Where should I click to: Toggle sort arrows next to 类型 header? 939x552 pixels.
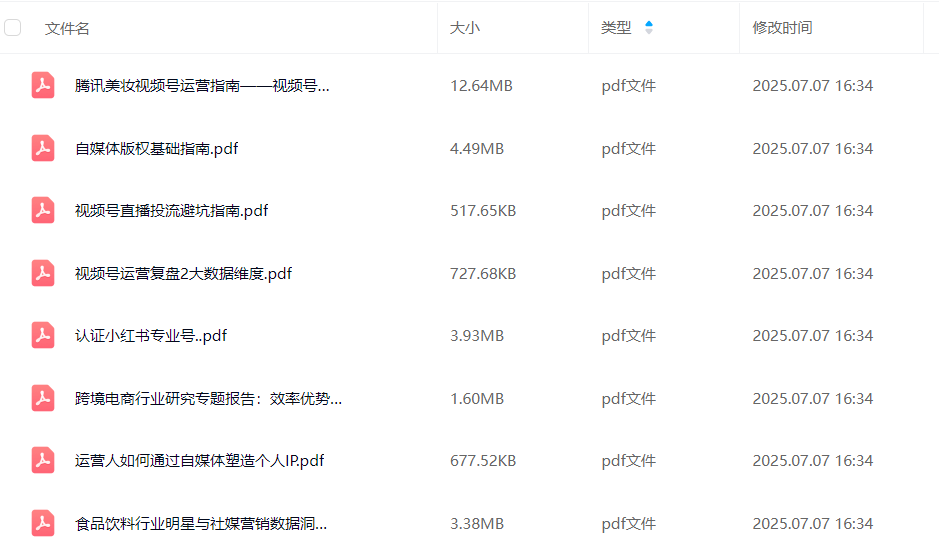pyautogui.click(x=649, y=28)
